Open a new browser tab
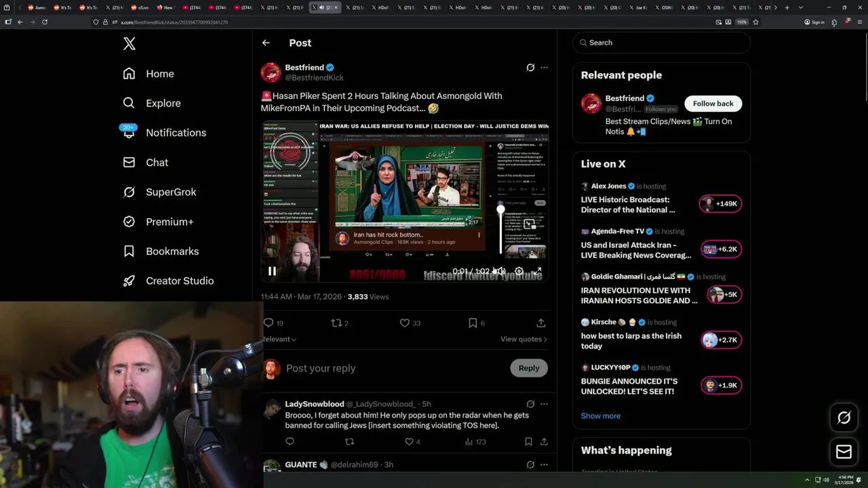The width and height of the screenshot is (868, 488). [x=787, y=7]
